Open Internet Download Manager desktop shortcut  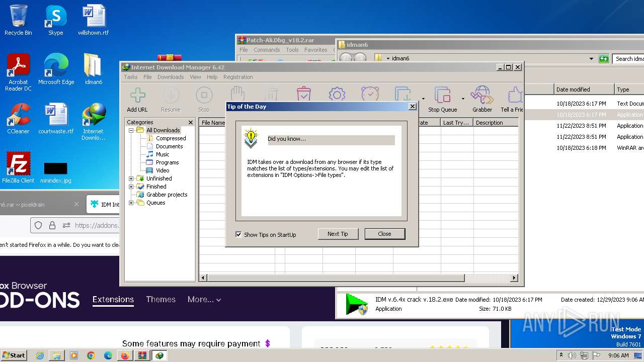[93, 122]
